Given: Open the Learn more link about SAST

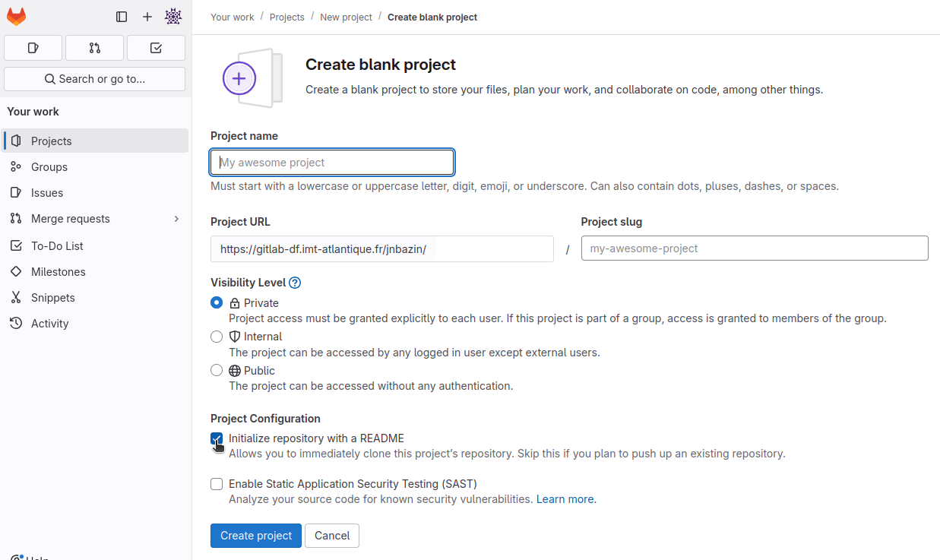Looking at the screenshot, I should (x=565, y=499).
